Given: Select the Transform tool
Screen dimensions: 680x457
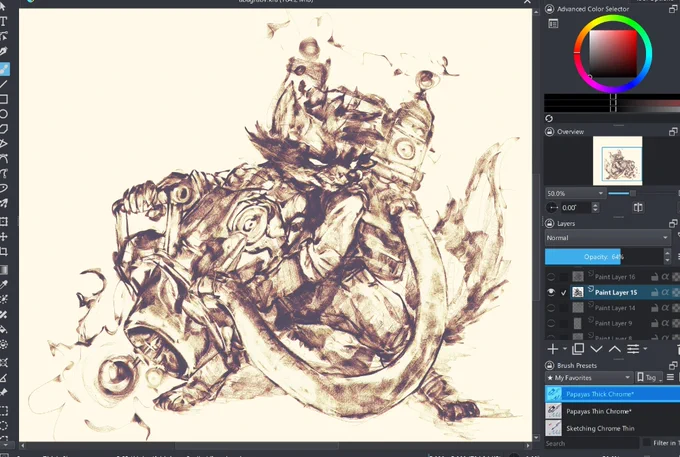Looking at the screenshot, I should coord(3,222).
